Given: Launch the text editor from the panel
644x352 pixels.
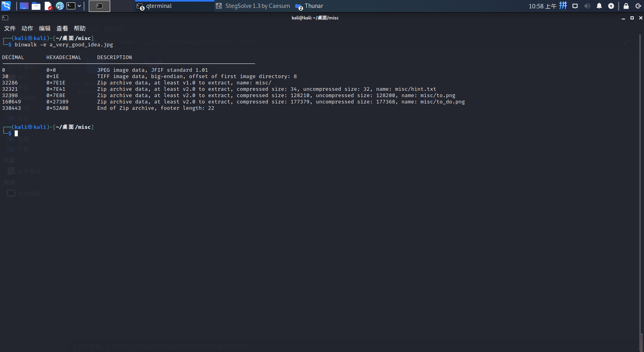Looking at the screenshot, I should click(x=48, y=6).
